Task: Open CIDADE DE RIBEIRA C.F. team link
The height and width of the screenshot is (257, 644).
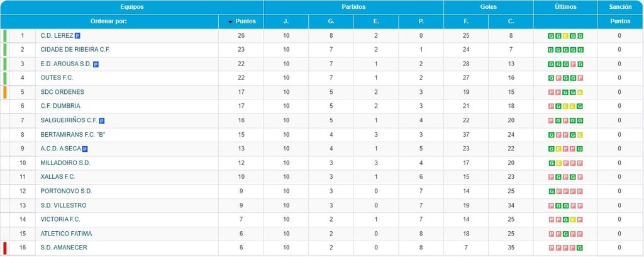Action: (75, 50)
